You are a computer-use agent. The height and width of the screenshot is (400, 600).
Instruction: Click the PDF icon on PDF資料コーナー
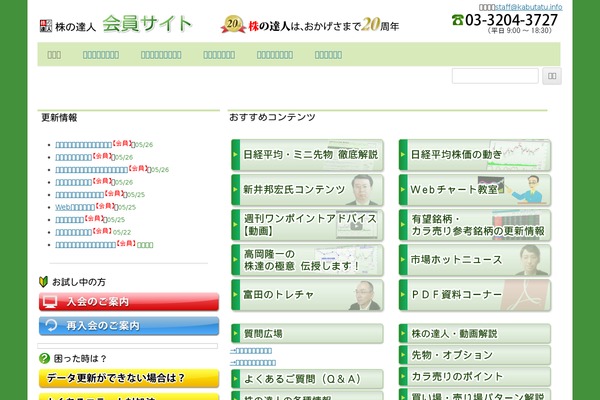point(526,295)
